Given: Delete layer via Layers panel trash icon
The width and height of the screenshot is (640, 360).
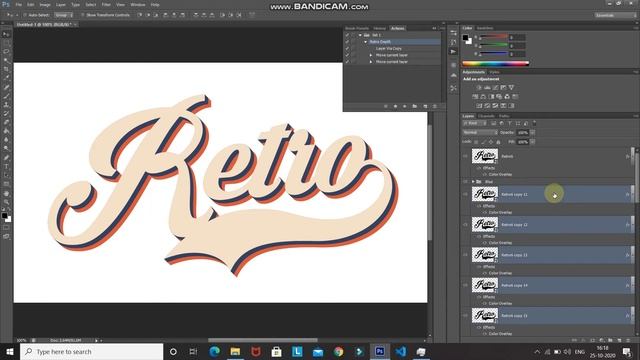Looking at the screenshot, I should tap(628, 340).
